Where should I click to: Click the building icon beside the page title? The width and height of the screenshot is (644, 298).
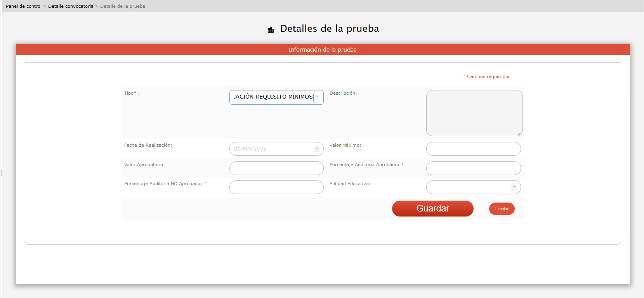point(271,29)
